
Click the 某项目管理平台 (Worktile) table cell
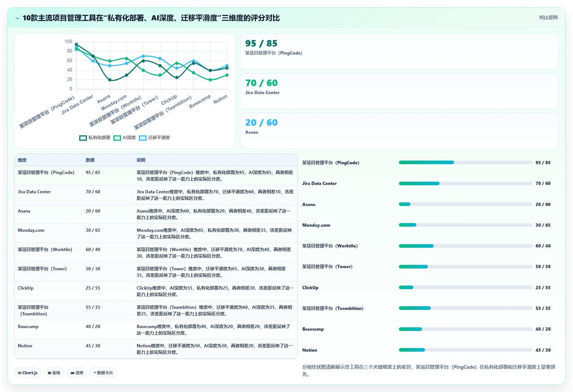point(45,250)
